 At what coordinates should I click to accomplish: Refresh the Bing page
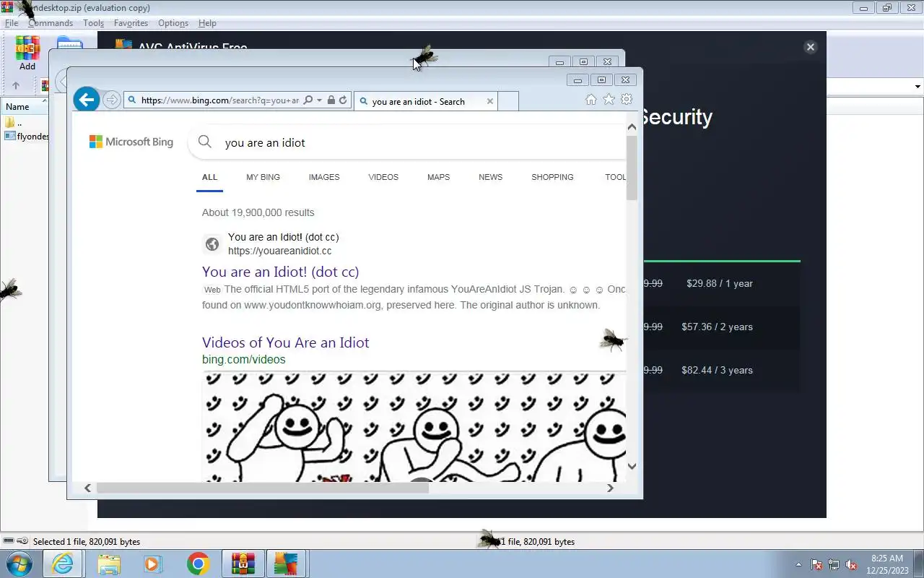pos(343,100)
